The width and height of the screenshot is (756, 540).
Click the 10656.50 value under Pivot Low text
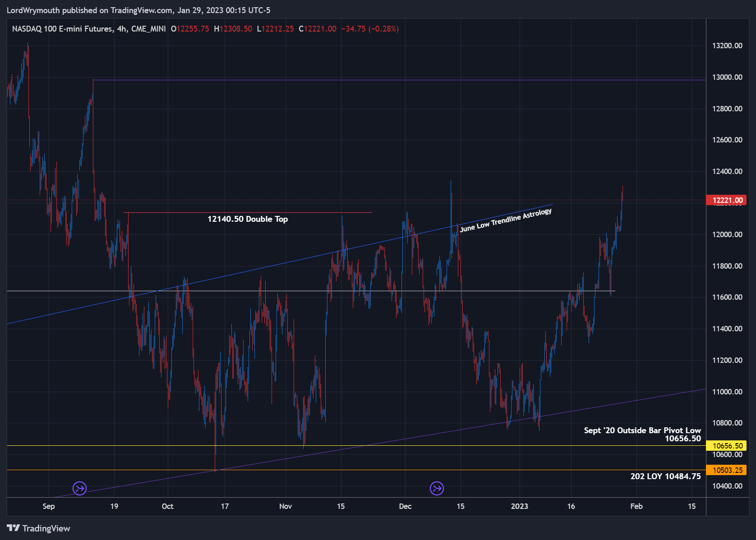[x=683, y=439]
